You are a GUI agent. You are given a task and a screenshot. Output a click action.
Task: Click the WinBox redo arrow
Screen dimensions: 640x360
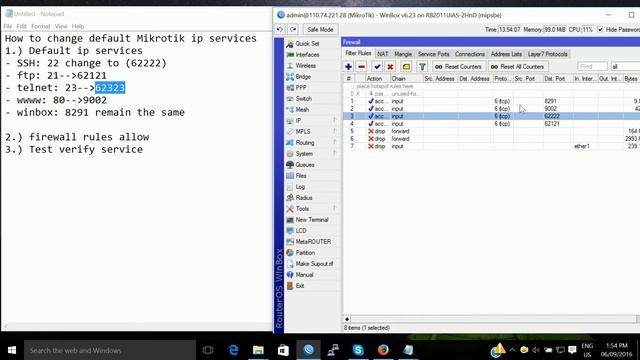(x=293, y=29)
